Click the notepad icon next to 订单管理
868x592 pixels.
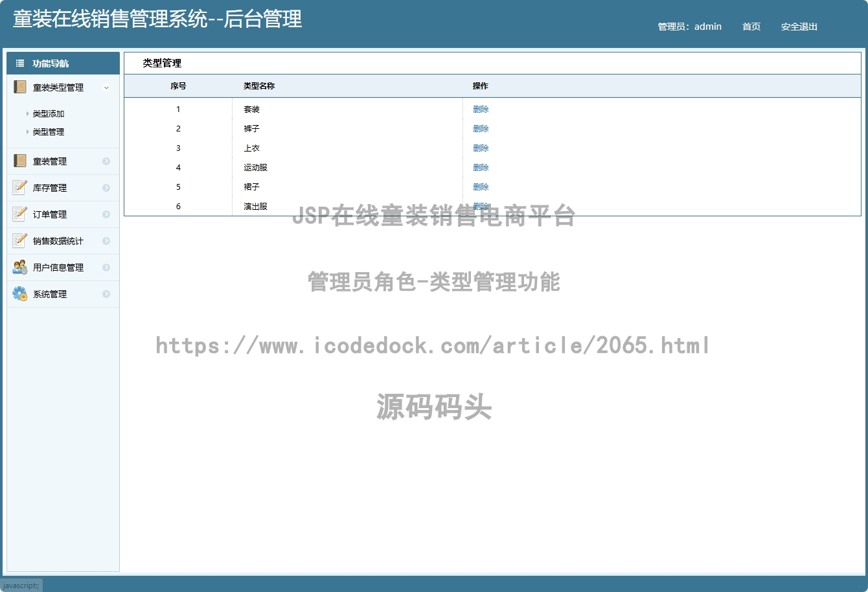tap(20, 214)
